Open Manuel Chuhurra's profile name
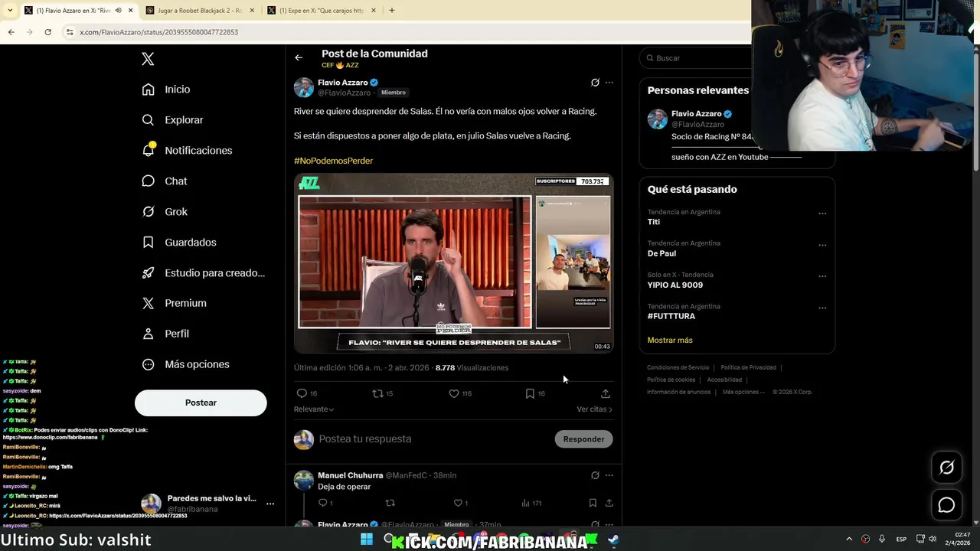This screenshot has width=980, height=551. coord(350,475)
